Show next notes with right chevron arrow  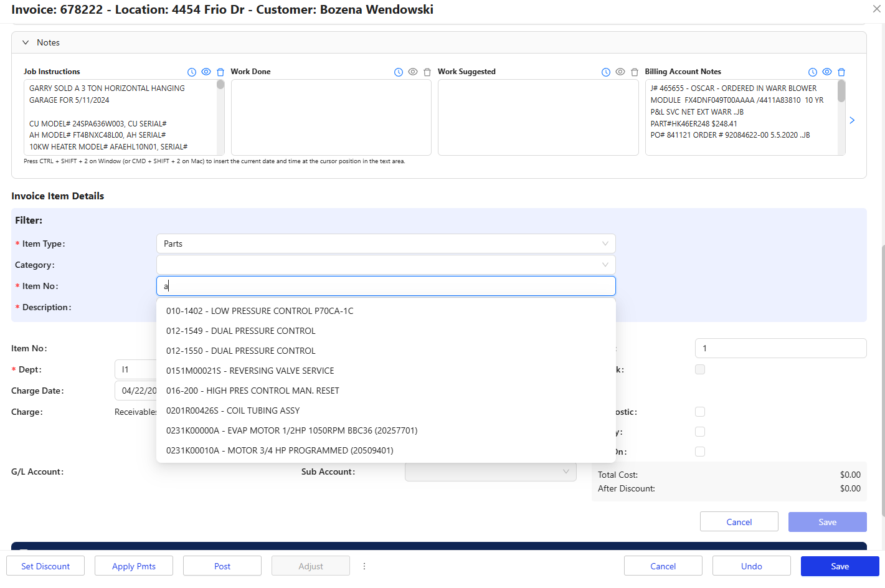click(x=852, y=120)
